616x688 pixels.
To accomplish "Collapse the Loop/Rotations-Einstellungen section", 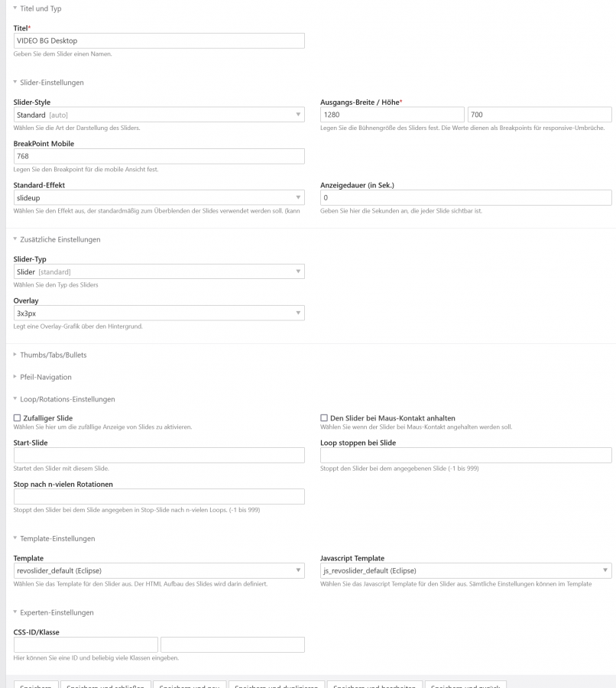I will coord(66,399).
